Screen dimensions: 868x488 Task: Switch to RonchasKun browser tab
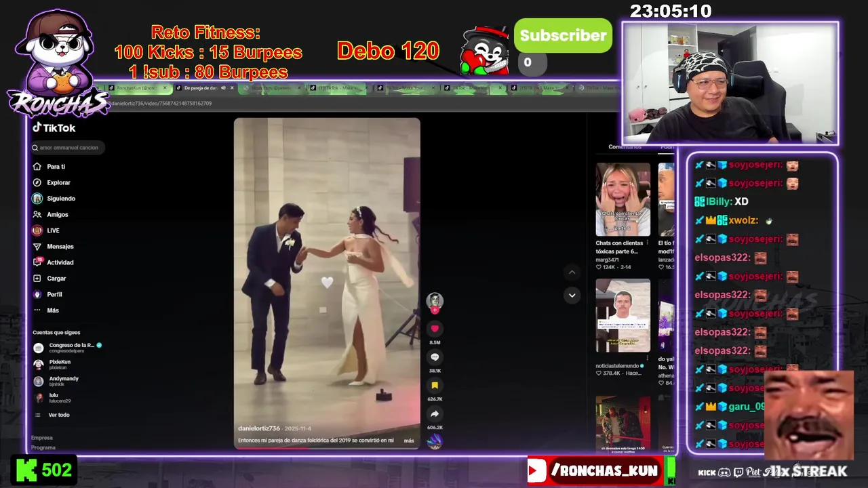136,88
